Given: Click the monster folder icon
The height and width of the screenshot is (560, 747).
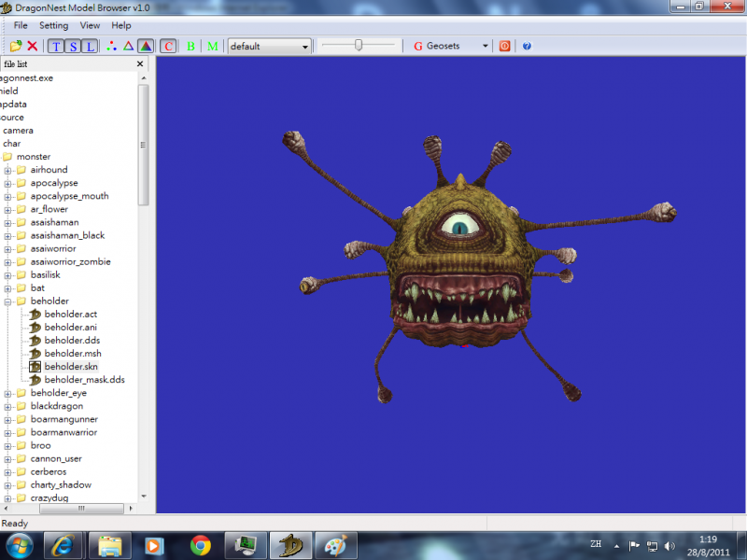Looking at the screenshot, I should (x=7, y=157).
